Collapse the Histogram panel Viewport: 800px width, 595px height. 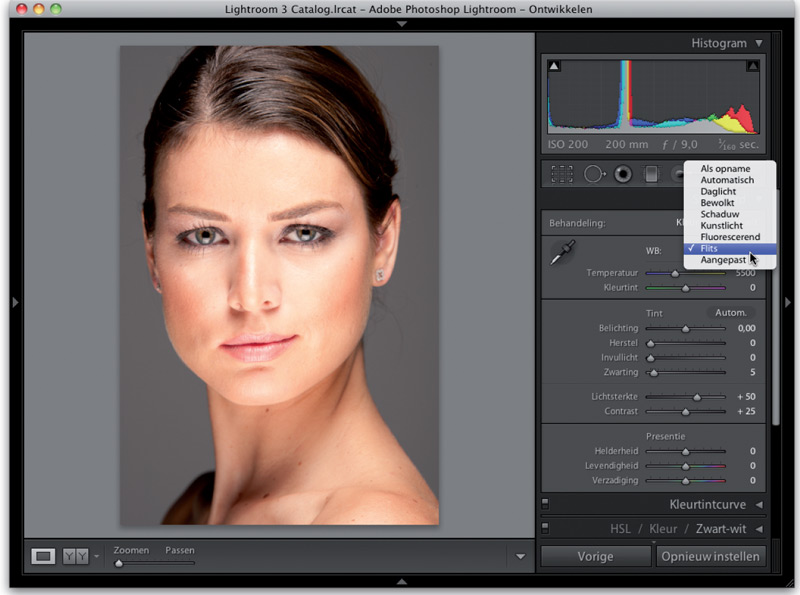(759, 44)
